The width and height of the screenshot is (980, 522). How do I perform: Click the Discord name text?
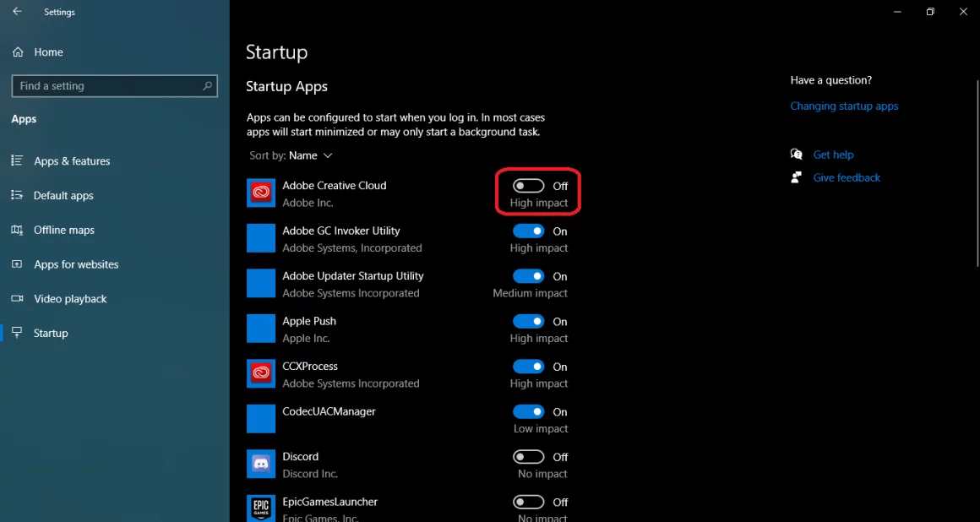click(x=301, y=456)
